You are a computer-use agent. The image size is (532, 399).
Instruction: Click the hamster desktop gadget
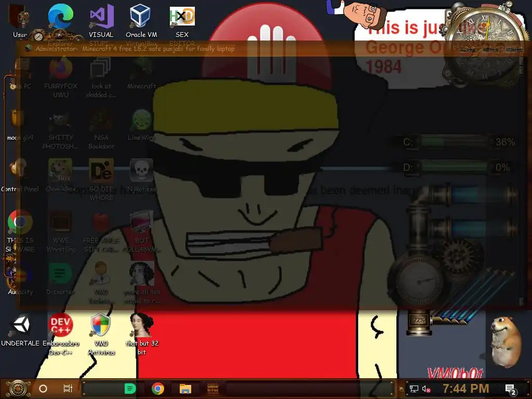click(x=506, y=341)
